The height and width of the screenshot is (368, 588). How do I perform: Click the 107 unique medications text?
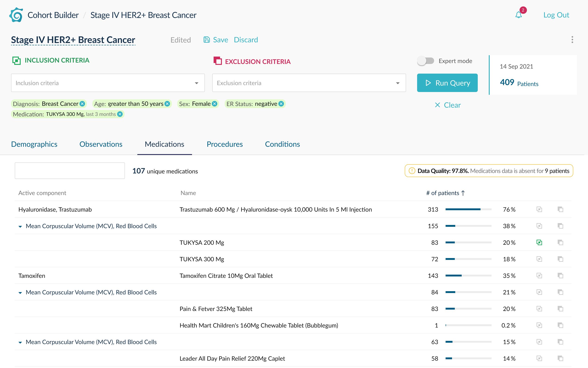(x=165, y=171)
